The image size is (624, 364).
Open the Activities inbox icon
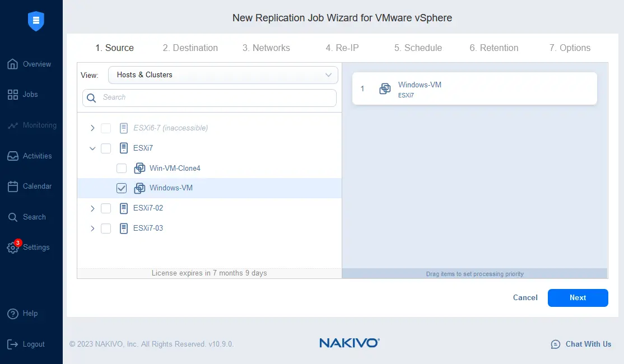point(13,156)
